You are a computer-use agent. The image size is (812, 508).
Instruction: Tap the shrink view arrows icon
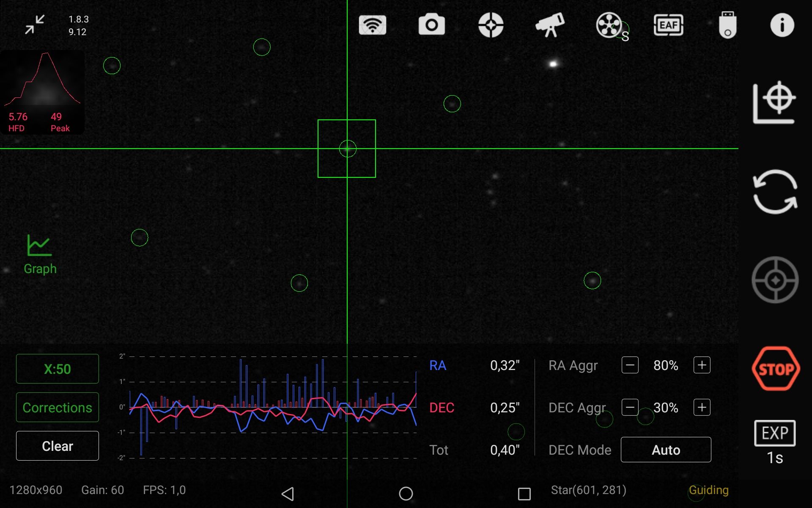(x=35, y=25)
